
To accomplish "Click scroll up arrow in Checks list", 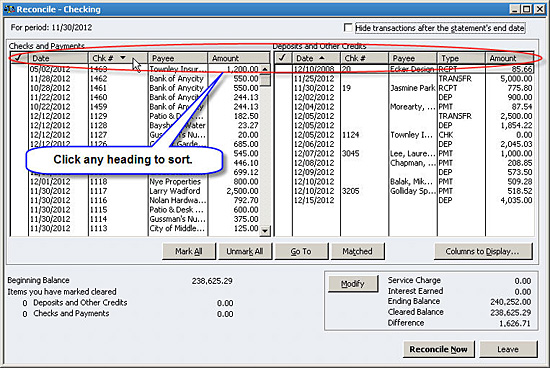I will [x=266, y=69].
